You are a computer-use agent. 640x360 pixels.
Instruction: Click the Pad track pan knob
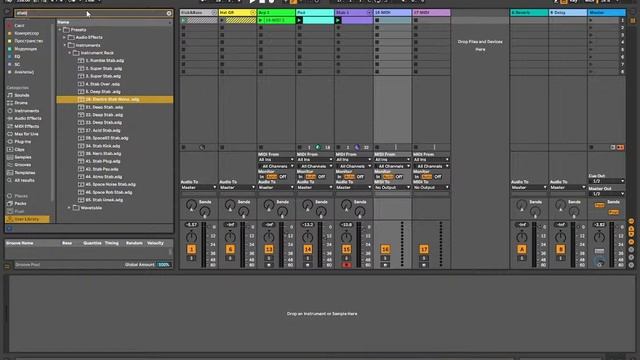[x=308, y=237]
